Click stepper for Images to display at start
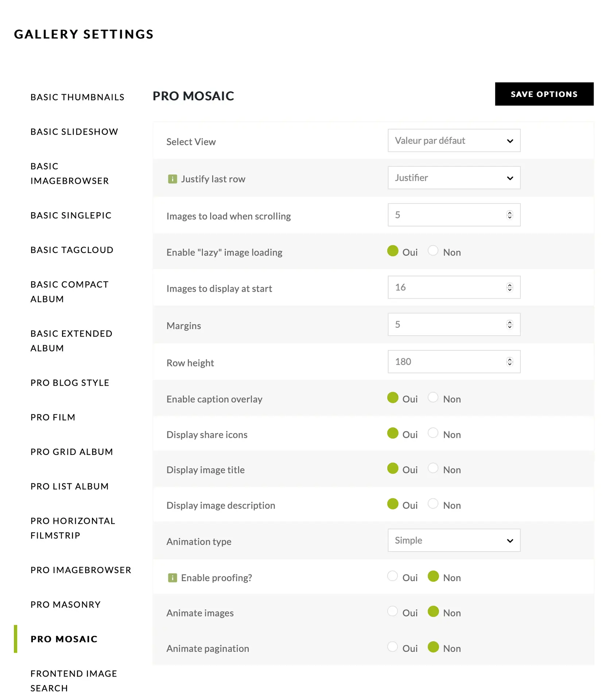 [x=509, y=287]
